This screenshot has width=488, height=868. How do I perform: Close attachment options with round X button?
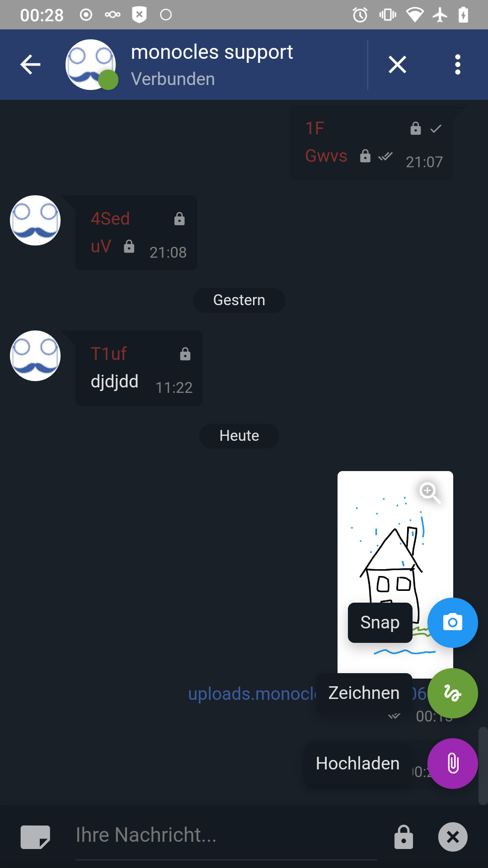453,837
